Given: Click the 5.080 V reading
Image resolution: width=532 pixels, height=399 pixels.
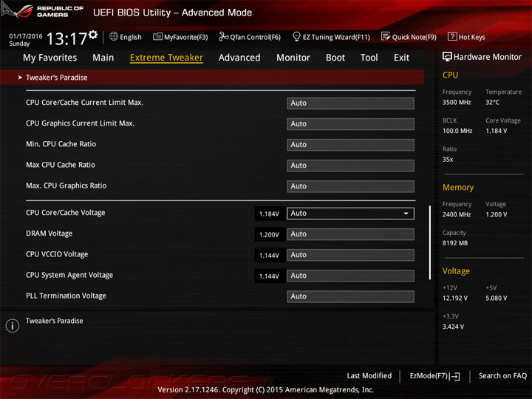Looking at the screenshot, I should (497, 299).
